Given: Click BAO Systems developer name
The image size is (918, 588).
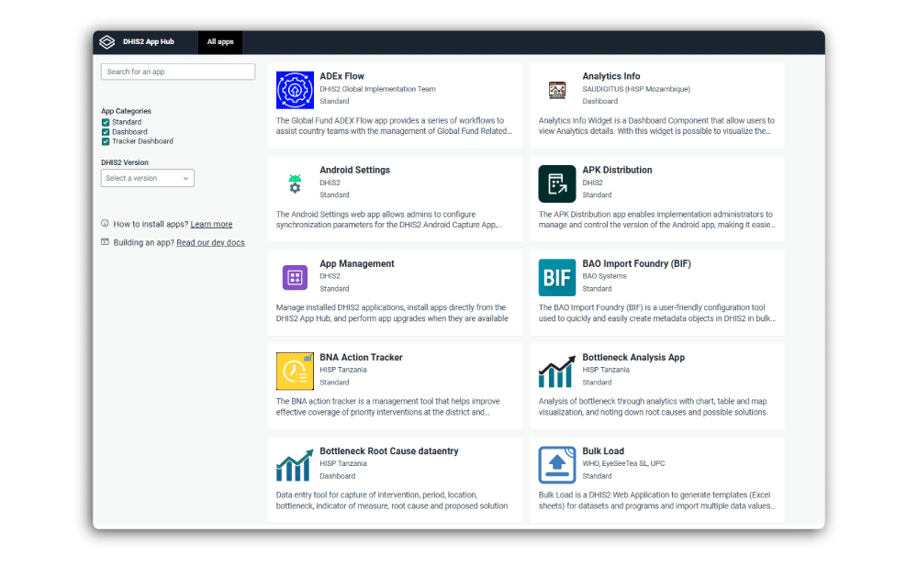Looking at the screenshot, I should coord(604,276).
